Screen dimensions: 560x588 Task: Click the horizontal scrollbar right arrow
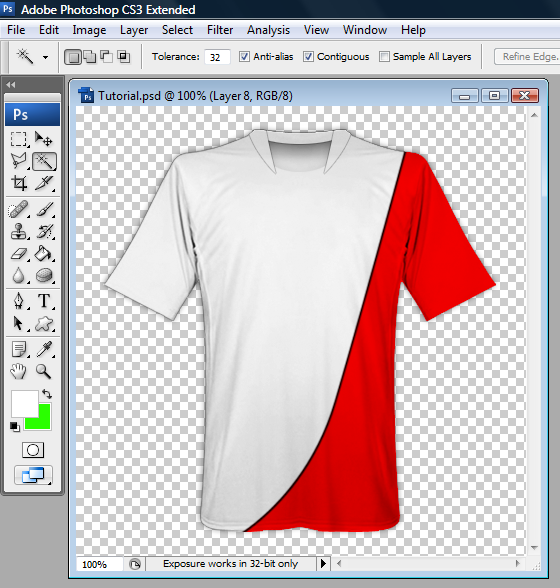pyautogui.click(x=517, y=563)
